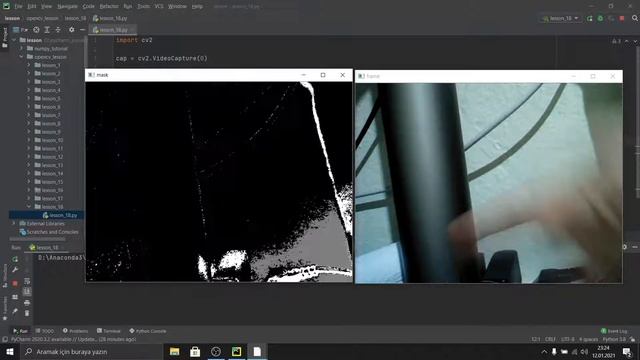Open the lesson_18 run configuration dropdown

click(x=560, y=18)
